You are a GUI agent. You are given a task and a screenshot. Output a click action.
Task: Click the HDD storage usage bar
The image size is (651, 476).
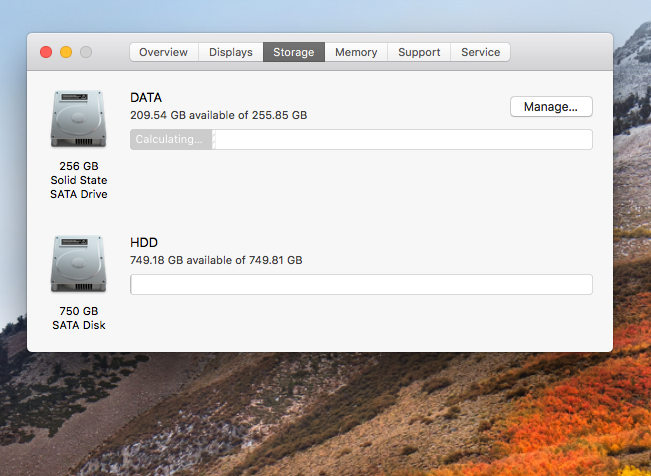pyautogui.click(x=361, y=285)
